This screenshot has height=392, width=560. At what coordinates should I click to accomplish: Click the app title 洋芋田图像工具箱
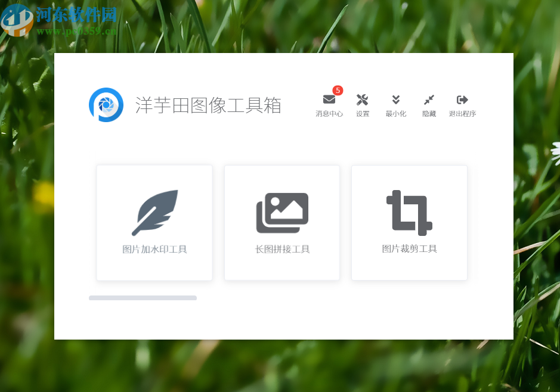pyautogui.click(x=209, y=105)
